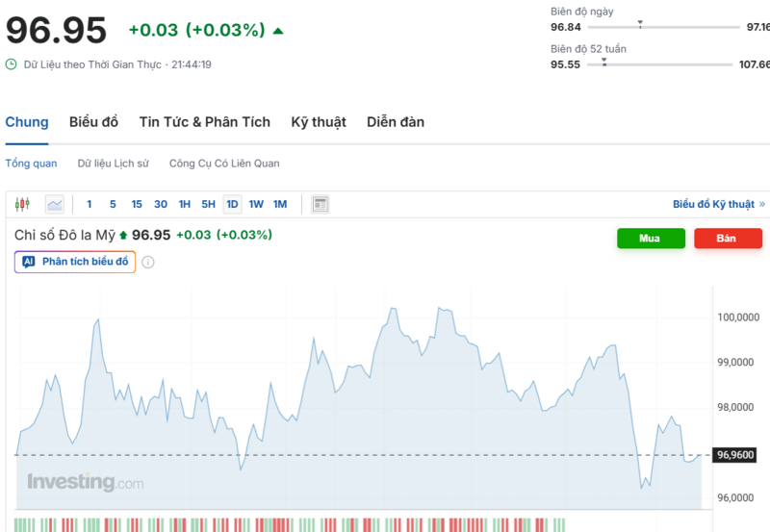Open the news overlay icon in chart toolbar
The image size is (770, 532).
[321, 204]
